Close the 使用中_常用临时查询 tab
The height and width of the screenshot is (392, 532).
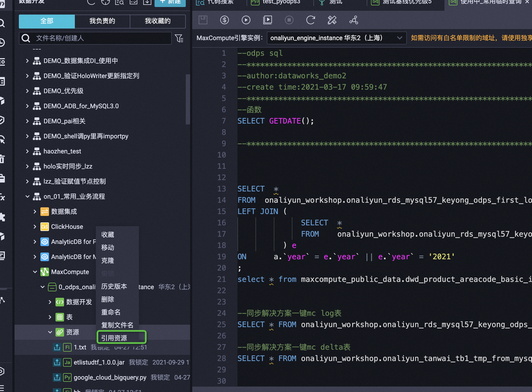[x=527, y=2]
